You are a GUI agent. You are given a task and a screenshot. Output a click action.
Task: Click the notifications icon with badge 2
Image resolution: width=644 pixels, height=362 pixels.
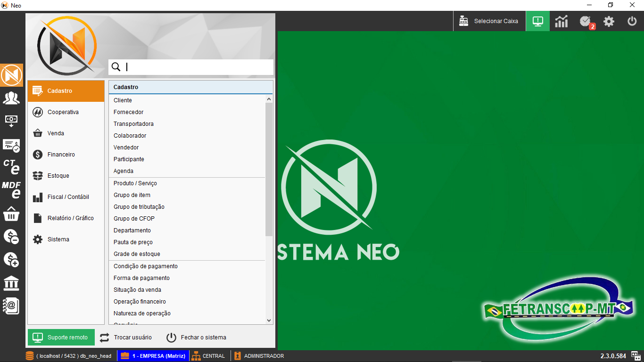tap(586, 21)
